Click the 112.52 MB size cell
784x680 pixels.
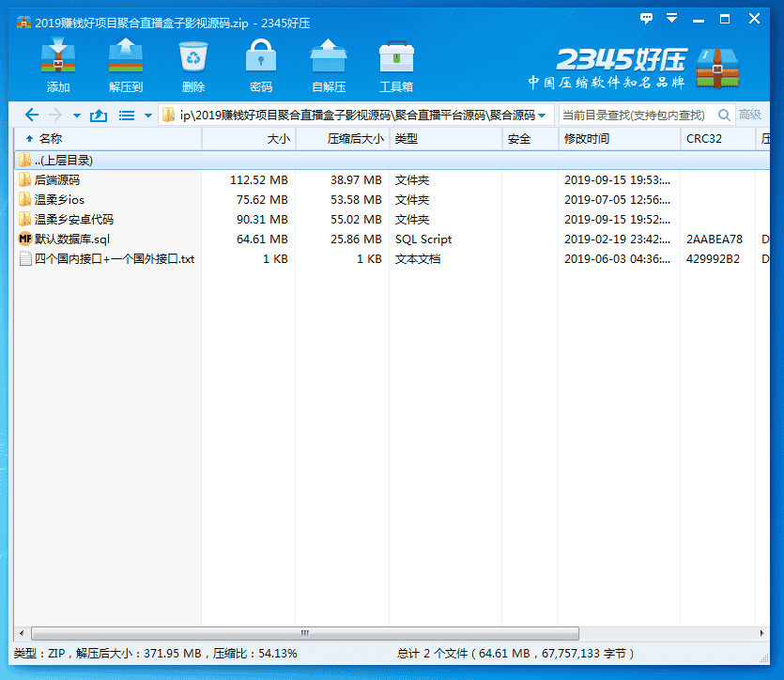point(259,180)
